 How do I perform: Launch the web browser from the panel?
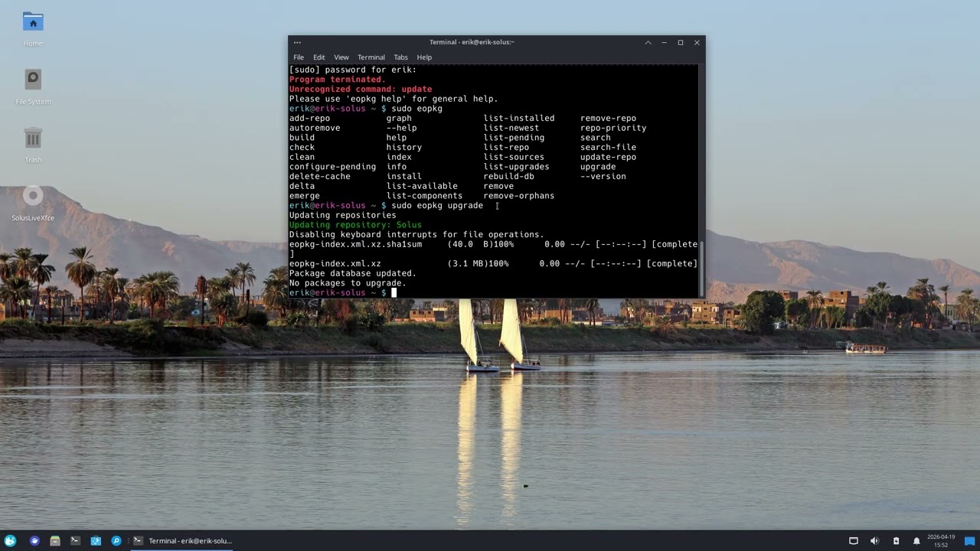click(x=34, y=540)
